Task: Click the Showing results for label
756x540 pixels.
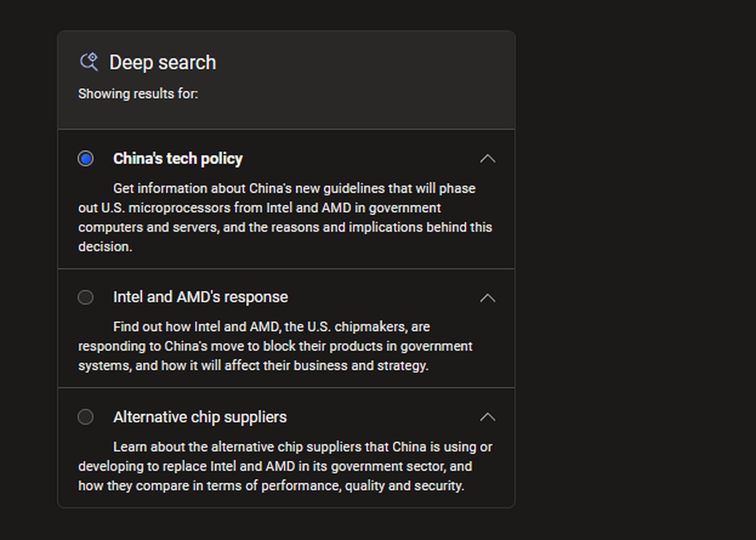Action: pyautogui.click(x=138, y=94)
